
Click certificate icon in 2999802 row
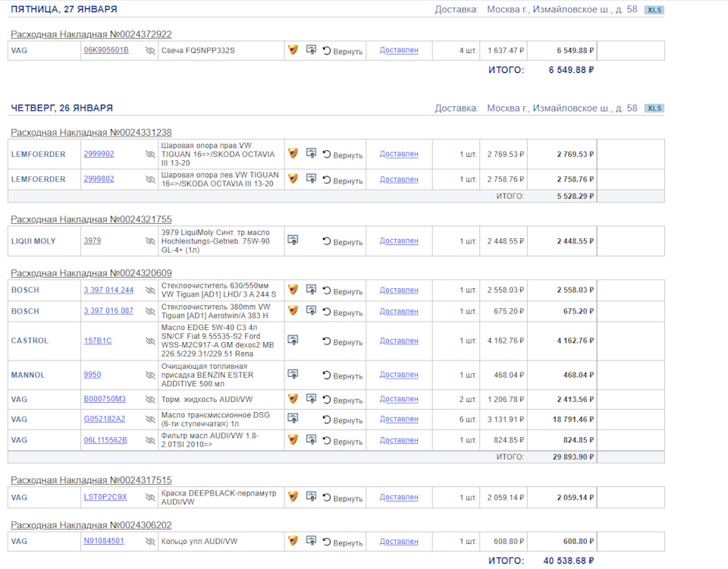(311, 178)
